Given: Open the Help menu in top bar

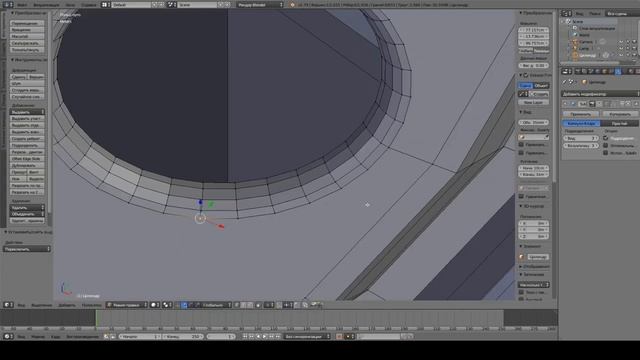Looking at the screenshot, I should tap(89, 4).
